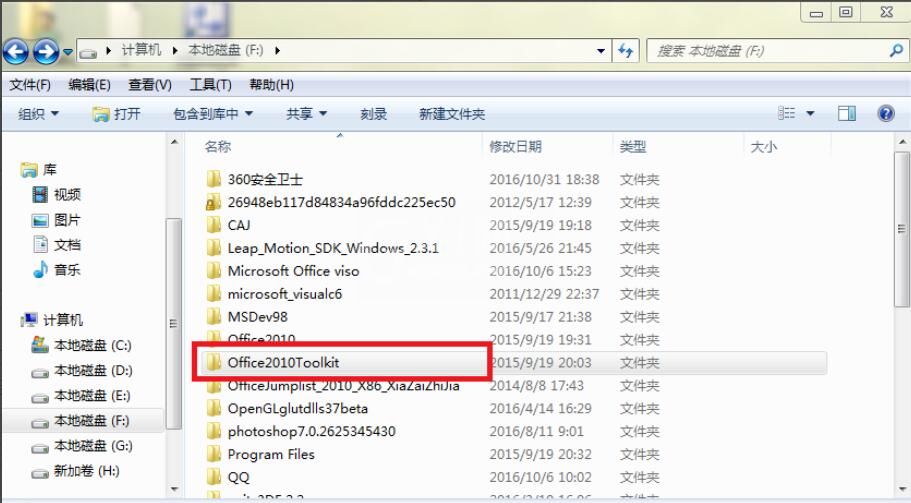Open the 组织 dropdown
This screenshot has height=503, width=911.
[38, 114]
